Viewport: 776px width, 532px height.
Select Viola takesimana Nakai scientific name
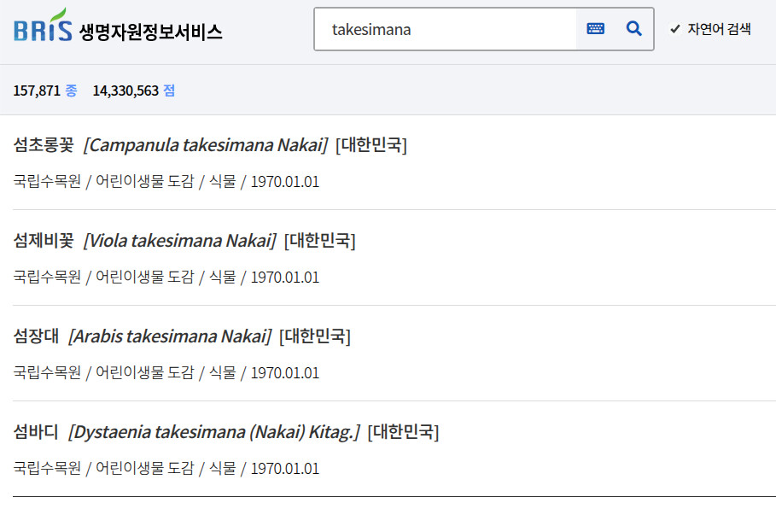(x=180, y=241)
